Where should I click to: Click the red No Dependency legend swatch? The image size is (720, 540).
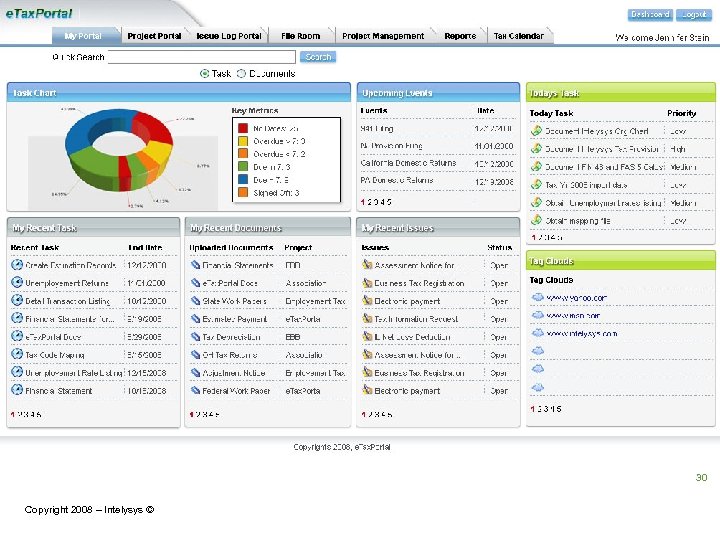(243, 128)
